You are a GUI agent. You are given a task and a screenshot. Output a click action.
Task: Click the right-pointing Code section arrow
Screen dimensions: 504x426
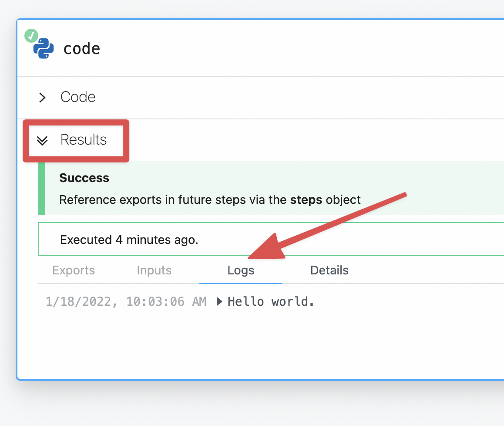(42, 97)
